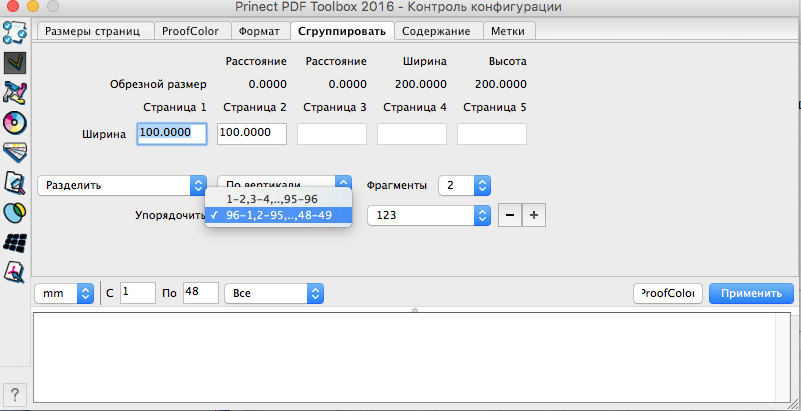The width and height of the screenshot is (801, 411).
Task: Open the Формат tab
Action: (260, 31)
